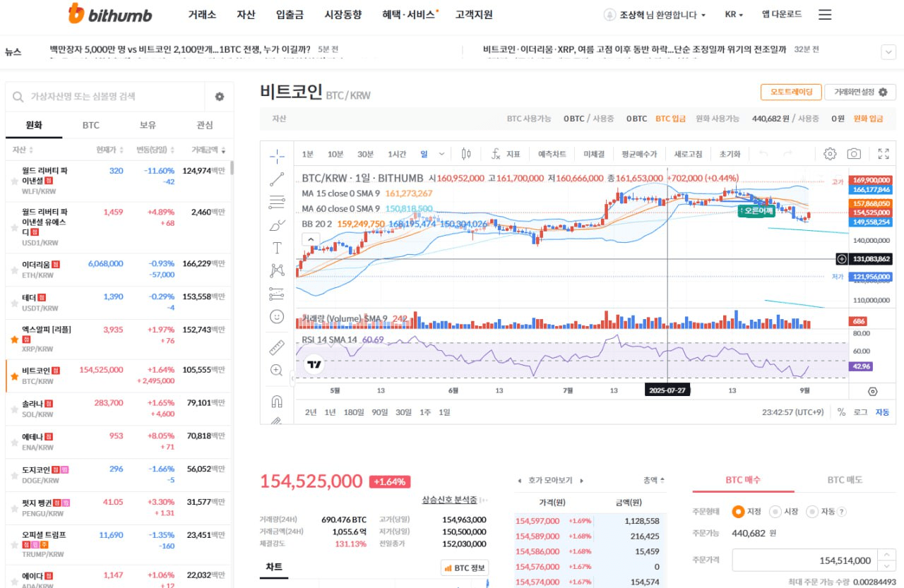Select the crosshair cursor tool
The image size is (904, 588).
pyautogui.click(x=277, y=155)
